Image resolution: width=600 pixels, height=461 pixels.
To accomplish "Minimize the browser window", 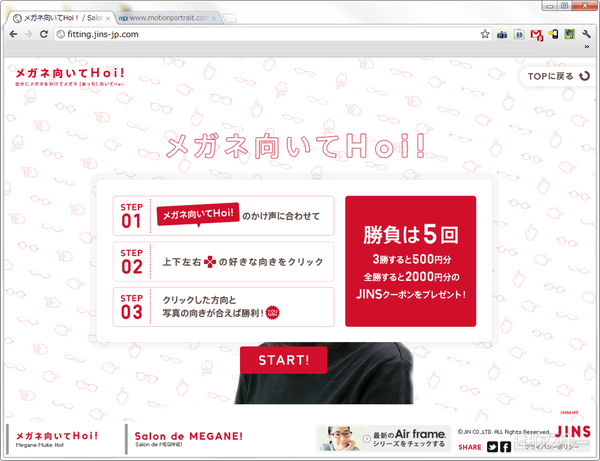I will pos(550,6).
